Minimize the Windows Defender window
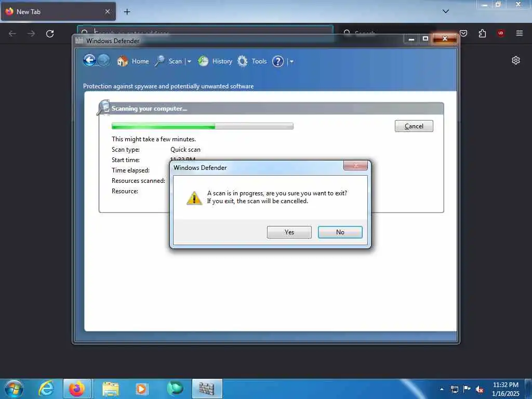This screenshot has height=399, width=532. coord(411,38)
